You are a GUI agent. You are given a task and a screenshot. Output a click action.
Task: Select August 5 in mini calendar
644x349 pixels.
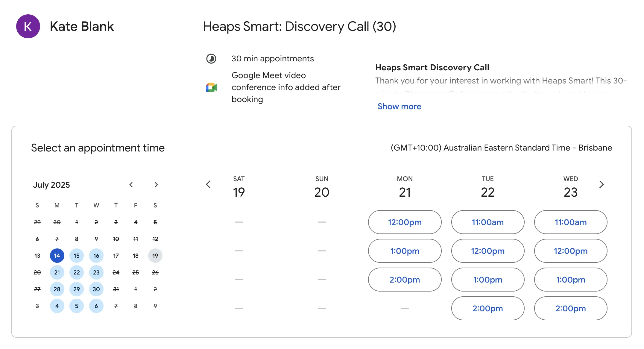click(77, 306)
